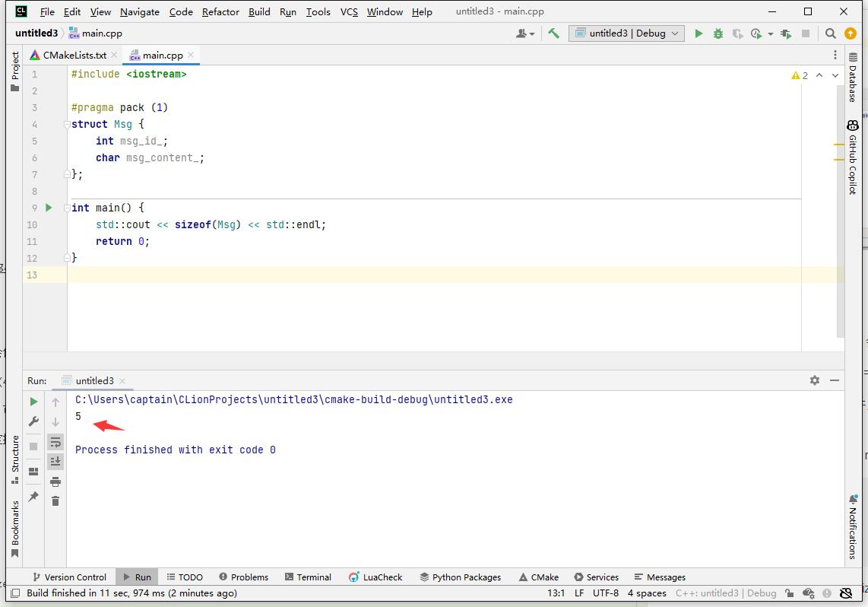Rerun untitled3 in the Run panel
868x607 pixels.
(x=33, y=402)
